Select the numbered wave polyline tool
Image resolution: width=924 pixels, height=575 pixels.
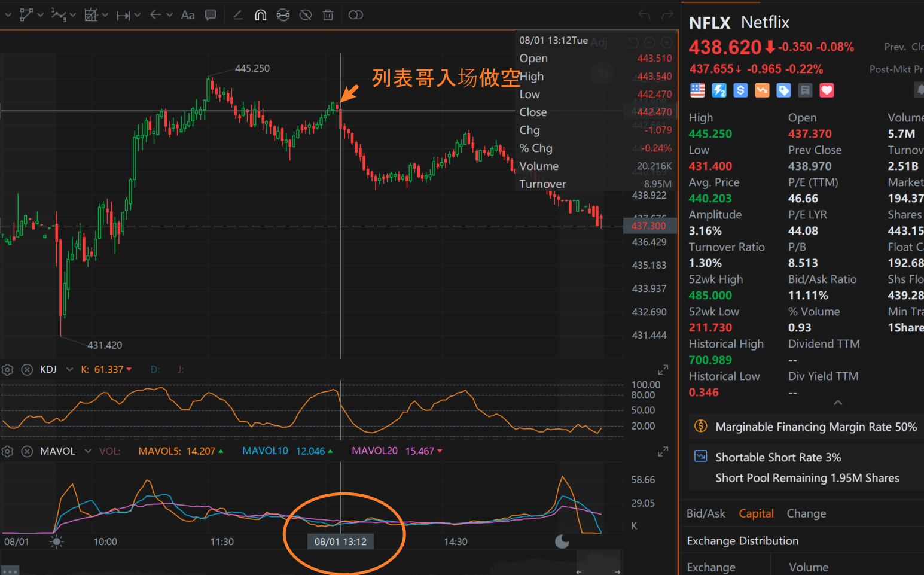58,15
